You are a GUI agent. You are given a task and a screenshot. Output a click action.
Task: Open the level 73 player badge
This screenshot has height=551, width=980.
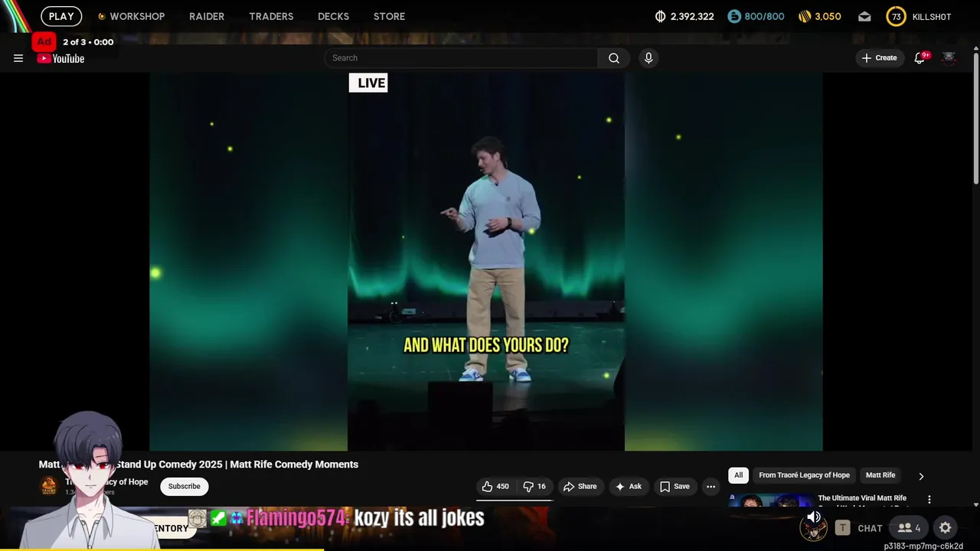point(896,17)
